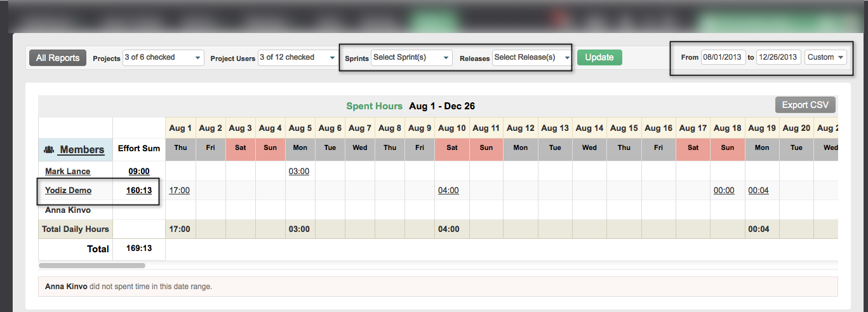Viewport: 868px width, 312px height.
Task: Open the 17:00 entry on Aug 1
Action: pyautogui.click(x=179, y=191)
